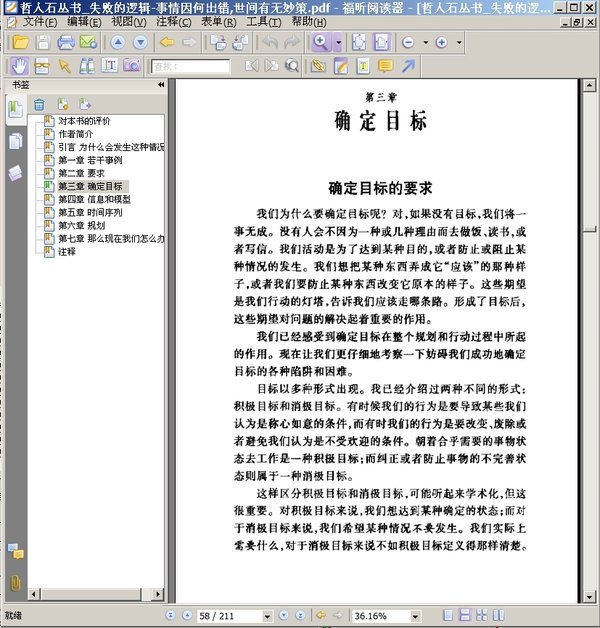
Task: Select the Hand tool
Action: click(x=19, y=66)
